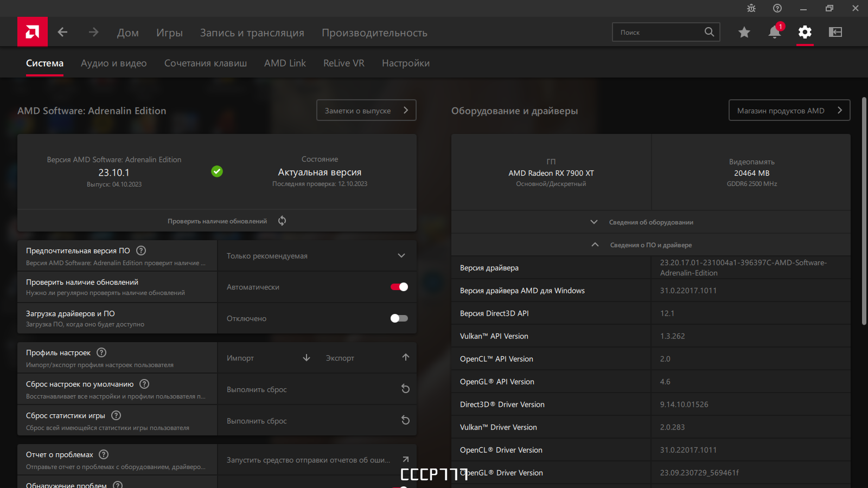This screenshot has height=488, width=868.
Task: Open Только рекомендуемая dropdown
Action: coord(317,256)
